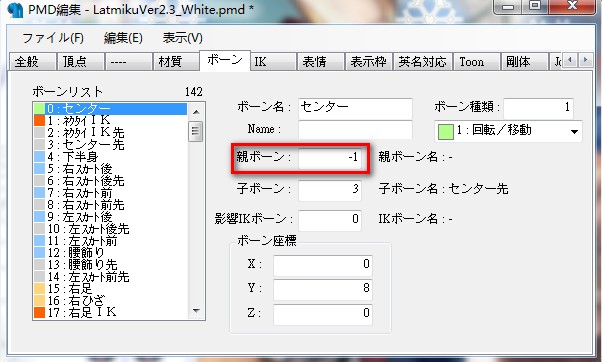Select the ボーン tab
The image size is (602, 362).
click(x=225, y=60)
